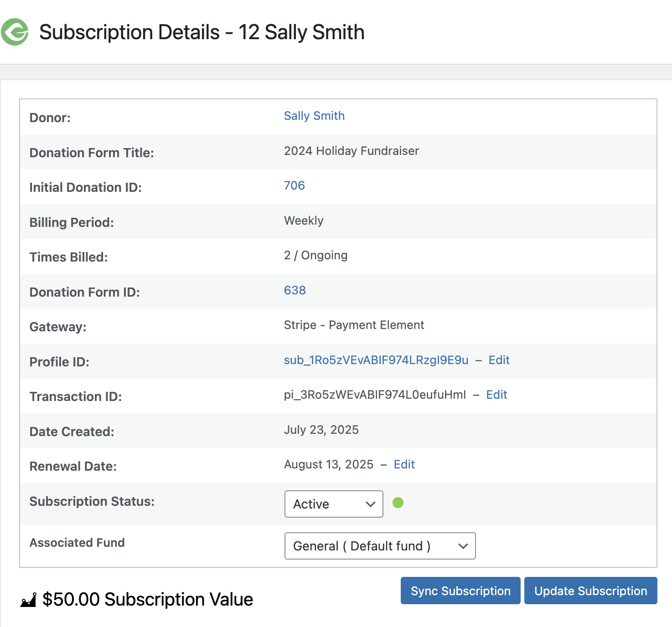Click the $50.00 Subscription Value text
The width and height of the screenshot is (672, 627).
pos(147,599)
